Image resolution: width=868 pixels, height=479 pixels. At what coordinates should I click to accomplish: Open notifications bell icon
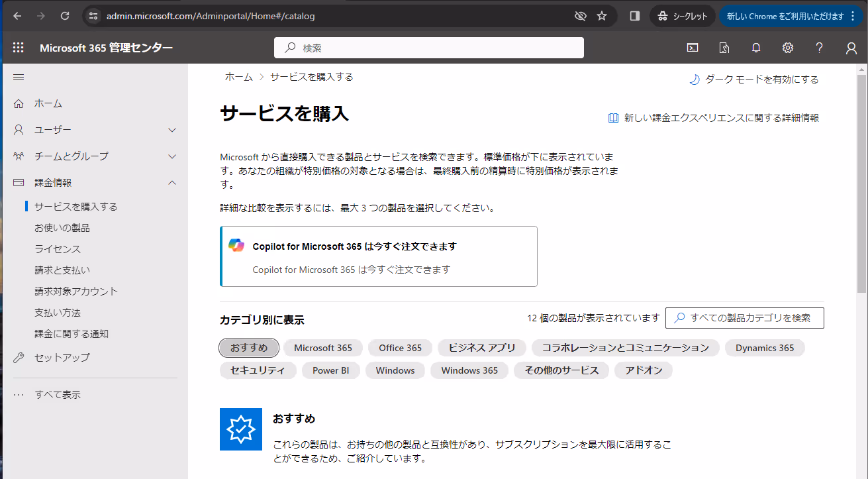click(x=756, y=48)
